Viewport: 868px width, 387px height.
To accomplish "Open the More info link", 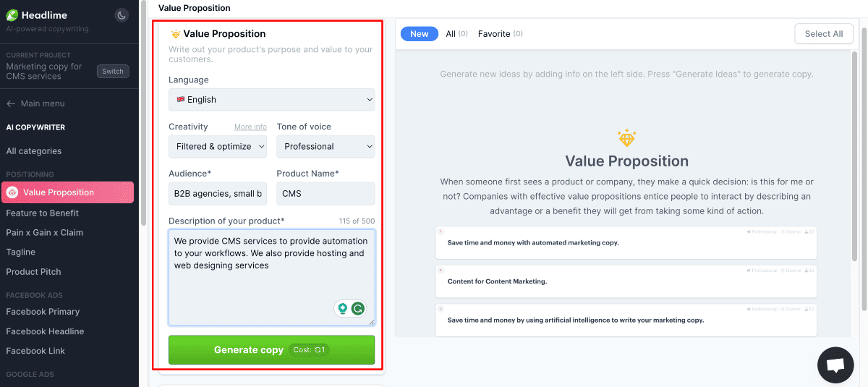I will [x=250, y=127].
